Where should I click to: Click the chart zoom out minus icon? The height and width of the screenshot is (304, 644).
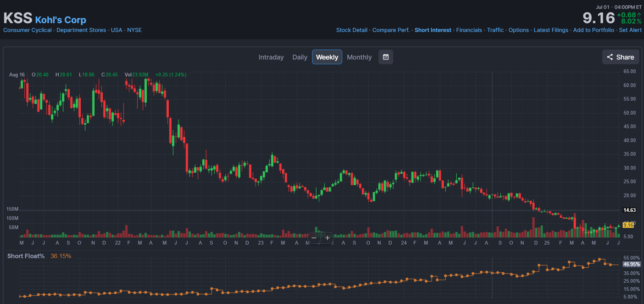coord(314,238)
